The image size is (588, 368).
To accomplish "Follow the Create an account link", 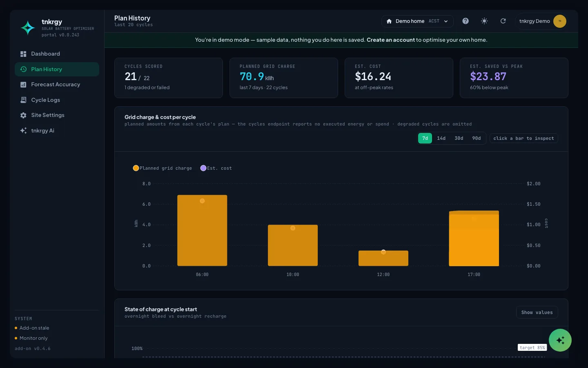I will point(391,40).
